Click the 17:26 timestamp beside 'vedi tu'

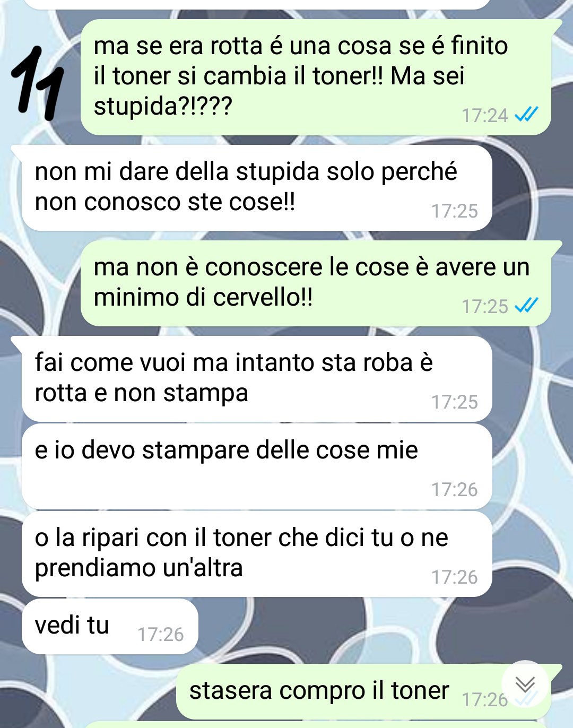(160, 634)
